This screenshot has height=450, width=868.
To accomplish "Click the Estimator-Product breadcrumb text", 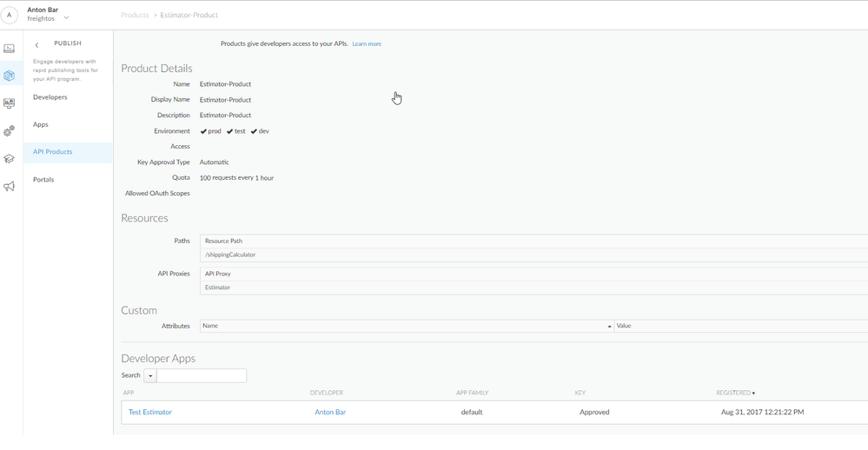I will coord(189,15).
